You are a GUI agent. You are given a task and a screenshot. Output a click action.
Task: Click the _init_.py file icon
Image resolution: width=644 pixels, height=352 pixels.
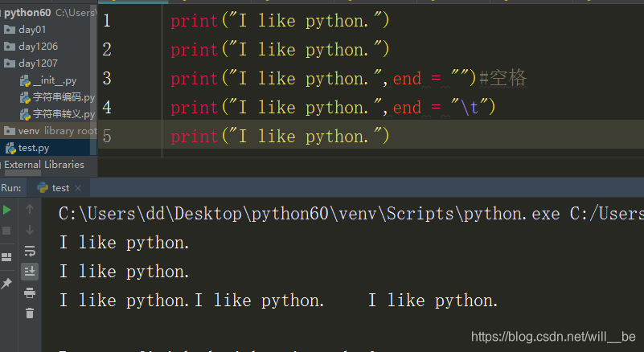[25, 81]
